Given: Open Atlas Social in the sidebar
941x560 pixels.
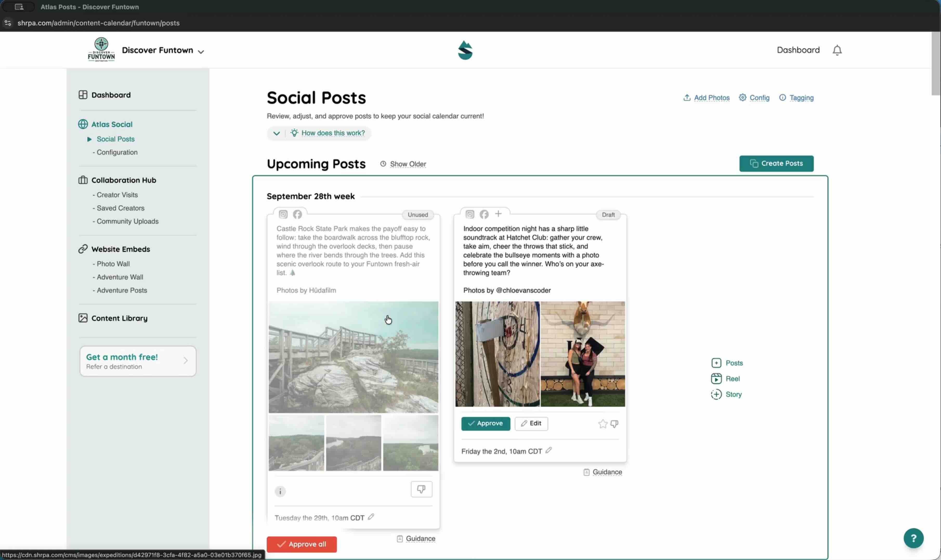Looking at the screenshot, I should pos(105,124).
